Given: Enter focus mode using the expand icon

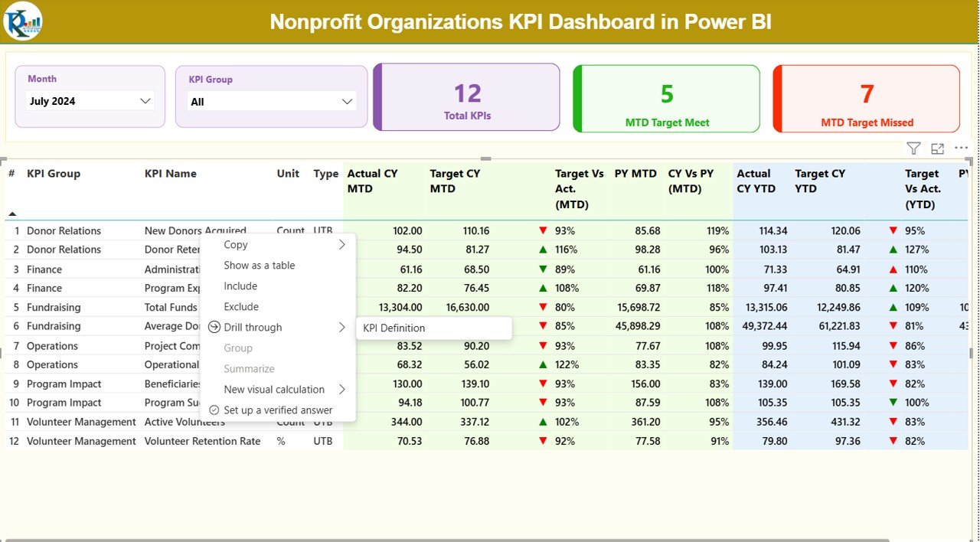Looking at the screenshot, I should (x=937, y=148).
